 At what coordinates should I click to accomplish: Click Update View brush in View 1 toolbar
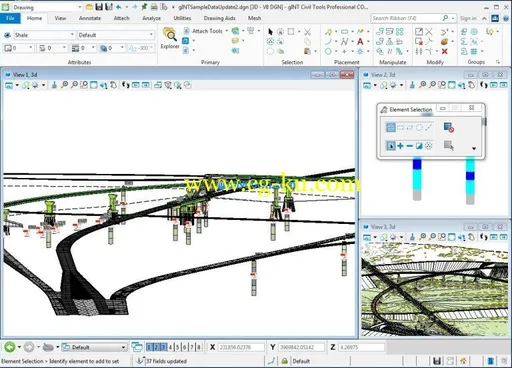pos(54,85)
